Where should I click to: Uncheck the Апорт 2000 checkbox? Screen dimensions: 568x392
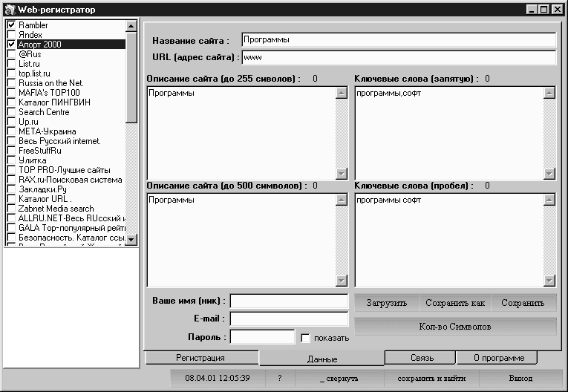click(11, 45)
